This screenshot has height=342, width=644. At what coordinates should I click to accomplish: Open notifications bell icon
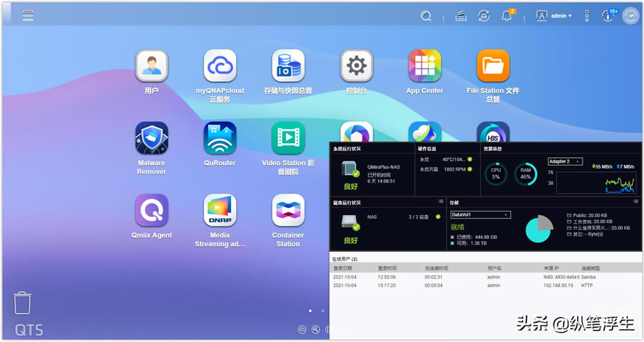507,16
